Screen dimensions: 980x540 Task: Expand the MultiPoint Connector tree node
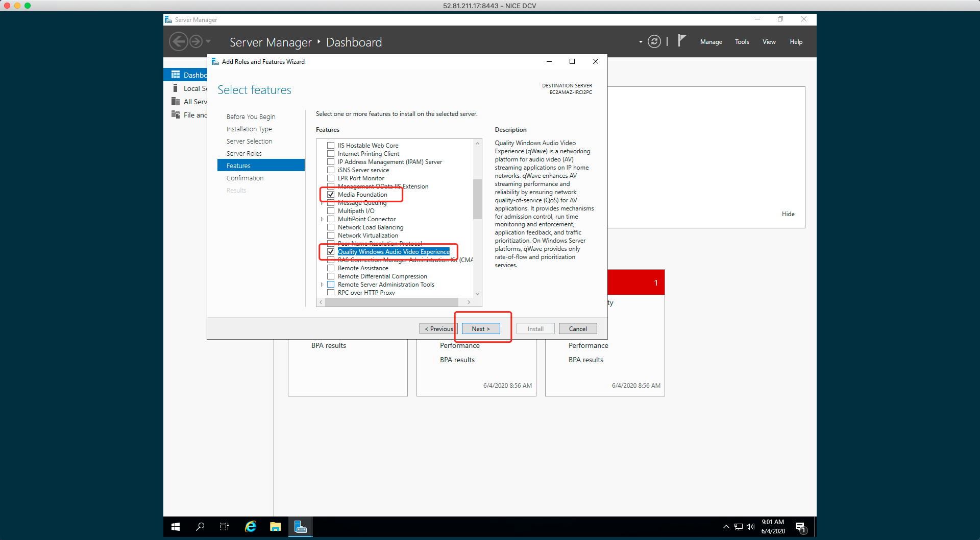pyautogui.click(x=322, y=219)
